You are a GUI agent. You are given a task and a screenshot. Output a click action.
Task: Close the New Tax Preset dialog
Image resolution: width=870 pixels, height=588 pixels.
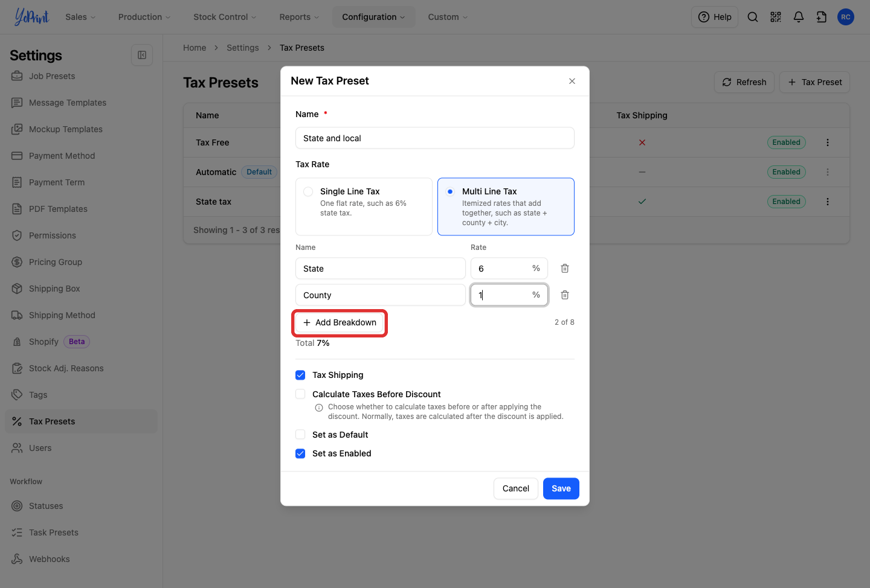pyautogui.click(x=572, y=81)
